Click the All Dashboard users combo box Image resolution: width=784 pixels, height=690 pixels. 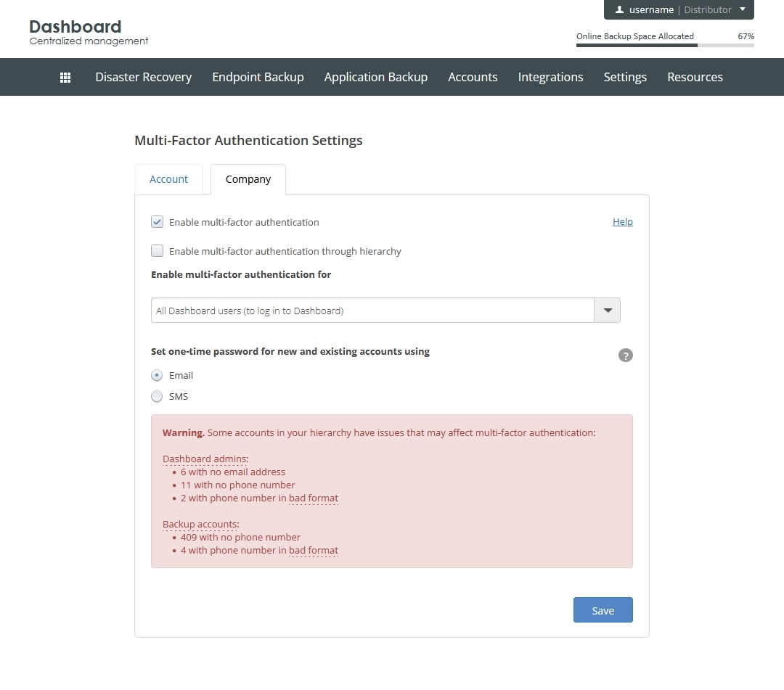[385, 311]
